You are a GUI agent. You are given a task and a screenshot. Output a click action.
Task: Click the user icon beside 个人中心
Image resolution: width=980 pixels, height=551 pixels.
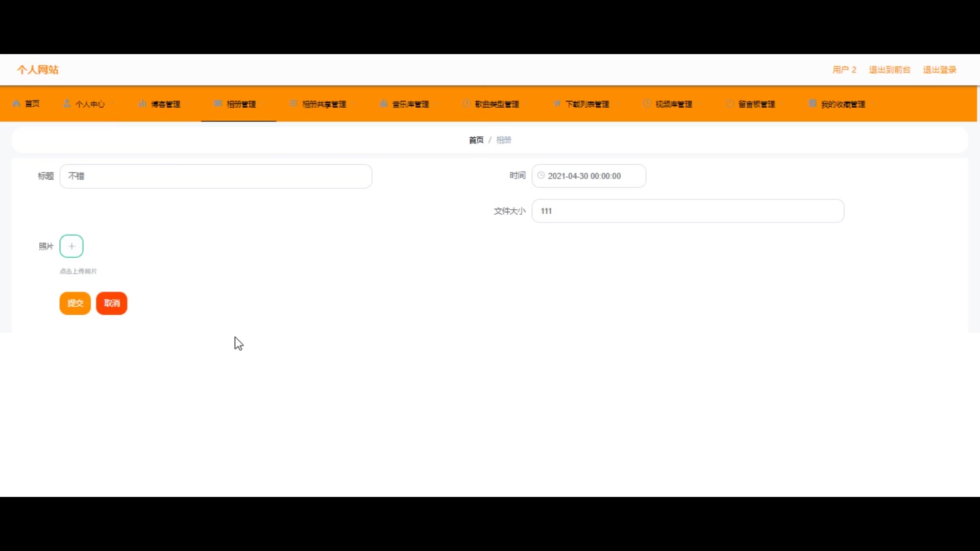tap(67, 104)
